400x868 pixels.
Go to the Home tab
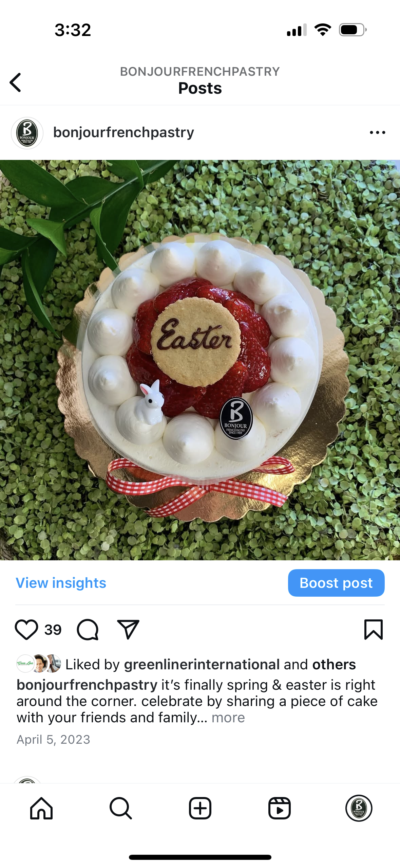[41, 808]
